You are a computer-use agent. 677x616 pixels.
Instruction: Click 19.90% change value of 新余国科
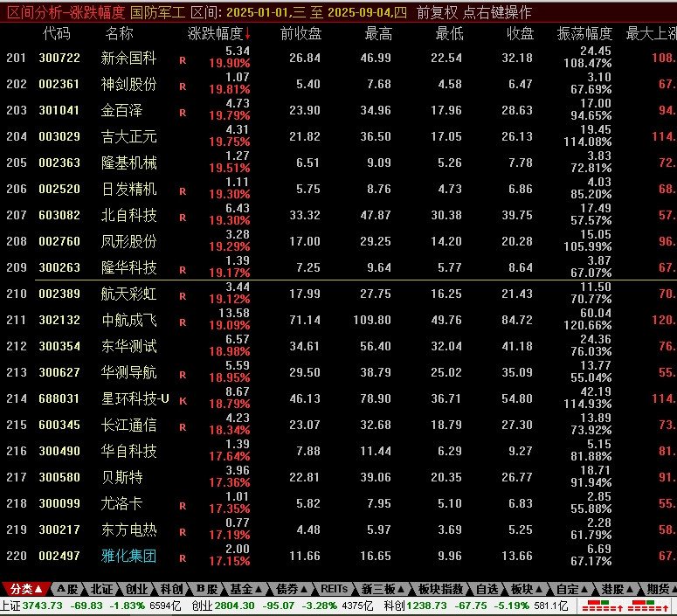click(x=230, y=64)
